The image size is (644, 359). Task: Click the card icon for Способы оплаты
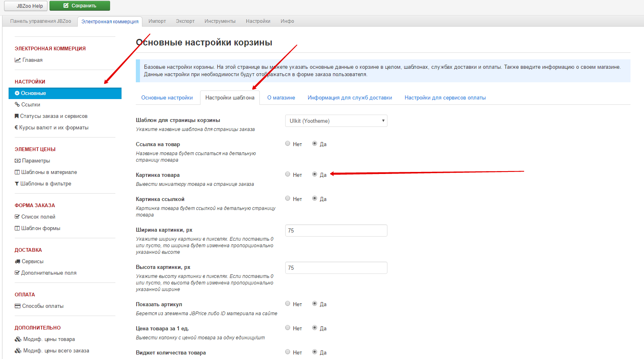(x=18, y=306)
